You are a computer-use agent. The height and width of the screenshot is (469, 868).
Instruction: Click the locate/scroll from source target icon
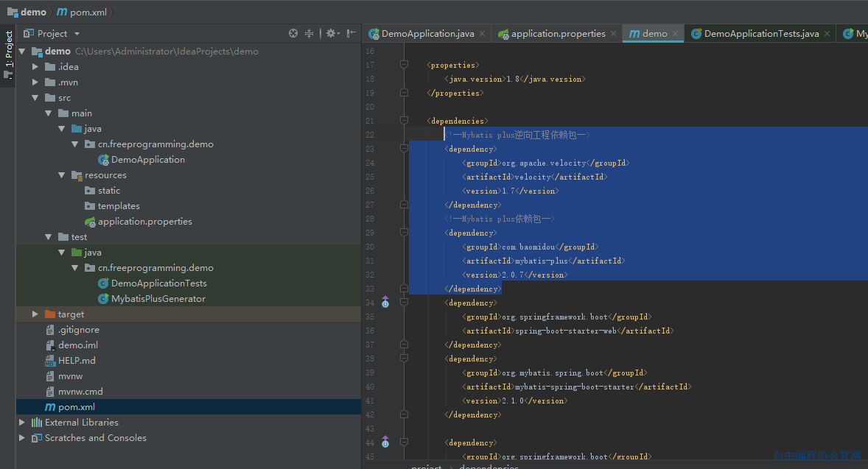[293, 33]
